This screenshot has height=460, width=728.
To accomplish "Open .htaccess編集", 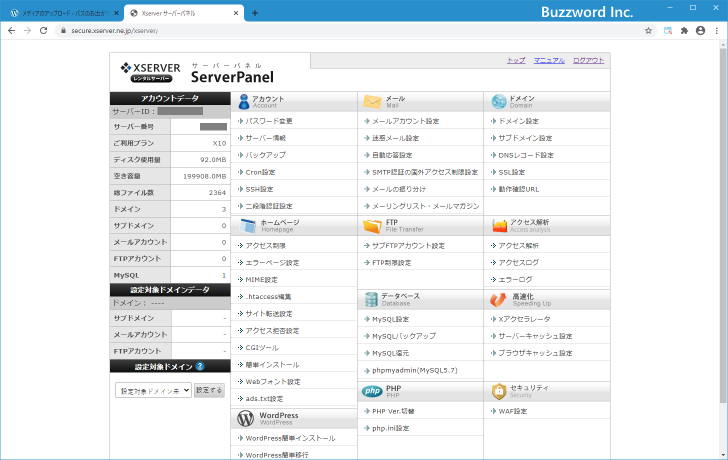I will [x=268, y=297].
